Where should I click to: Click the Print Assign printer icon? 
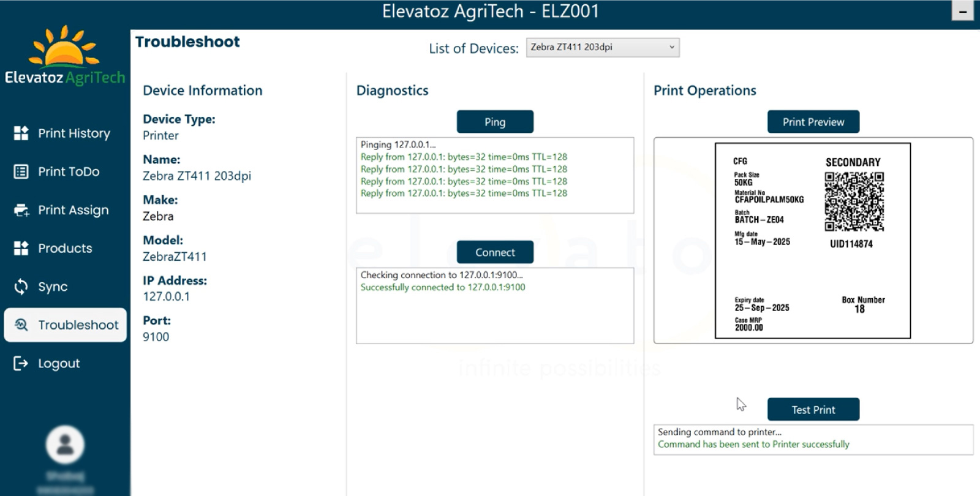point(21,211)
